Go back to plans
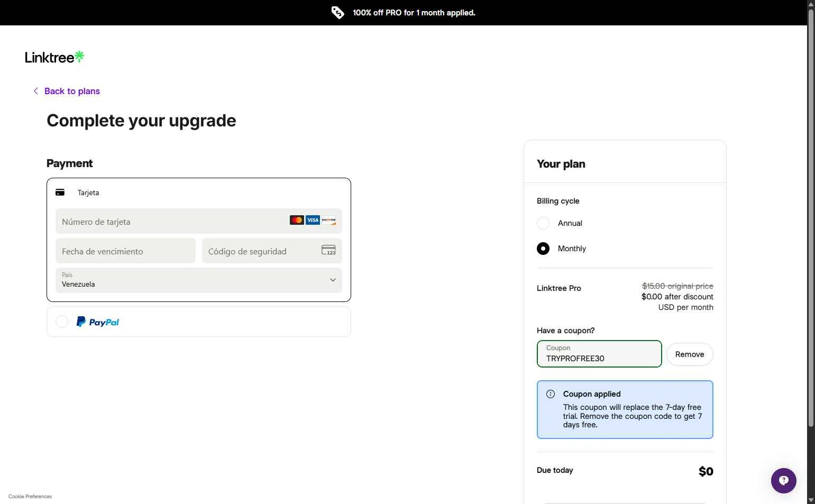The width and height of the screenshot is (815, 504). pyautogui.click(x=72, y=91)
